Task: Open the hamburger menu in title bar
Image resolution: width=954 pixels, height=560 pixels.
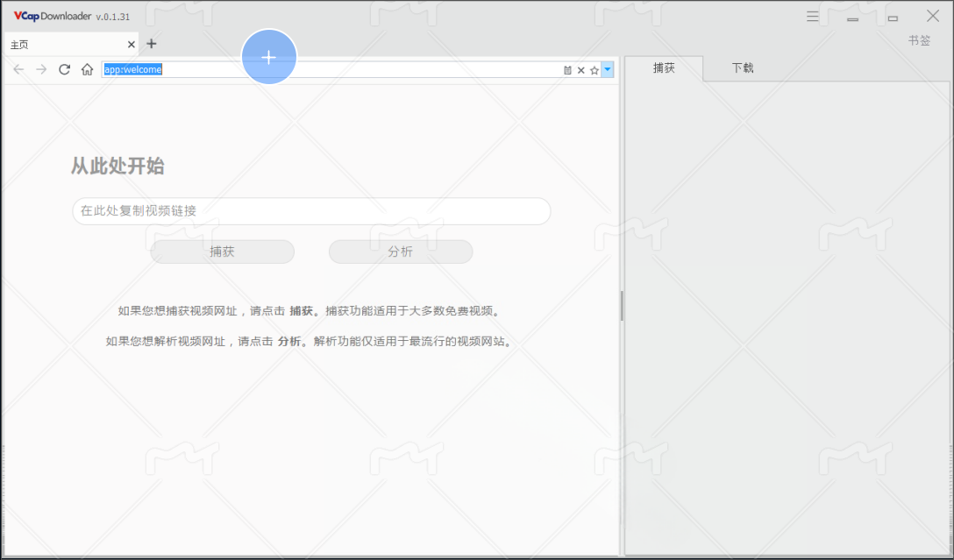Action: [813, 17]
